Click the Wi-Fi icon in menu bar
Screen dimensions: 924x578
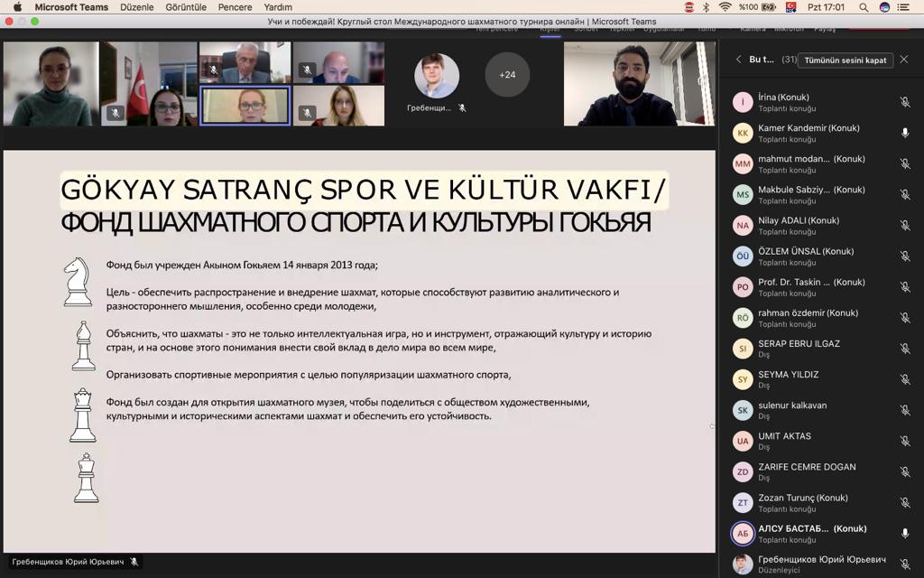(x=725, y=7)
